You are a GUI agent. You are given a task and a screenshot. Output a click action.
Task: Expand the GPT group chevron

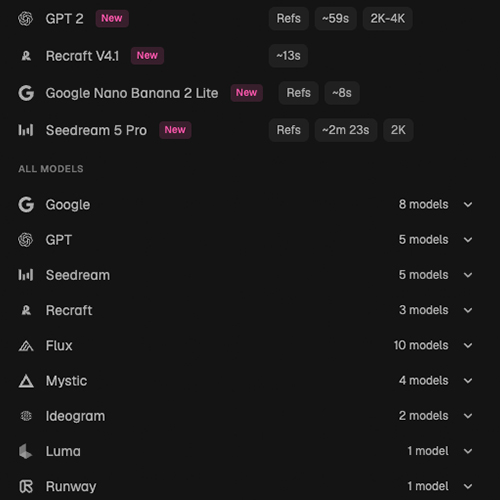[468, 240]
